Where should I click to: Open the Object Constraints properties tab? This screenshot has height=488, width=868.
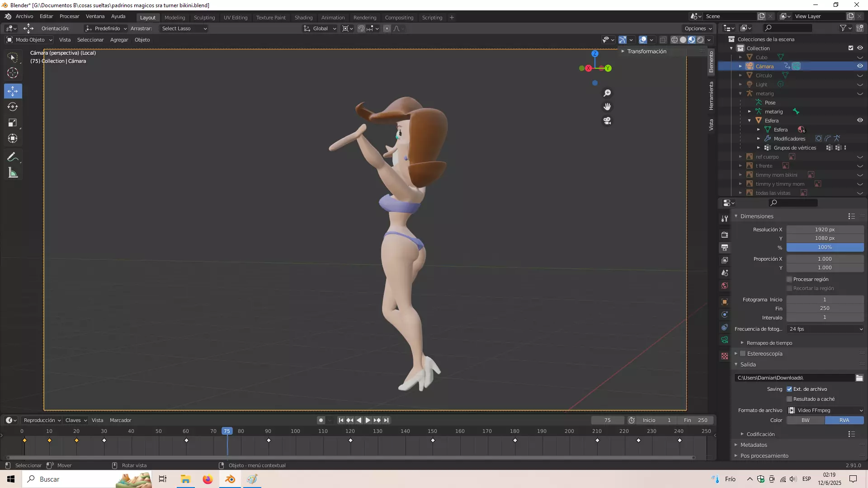point(725,327)
